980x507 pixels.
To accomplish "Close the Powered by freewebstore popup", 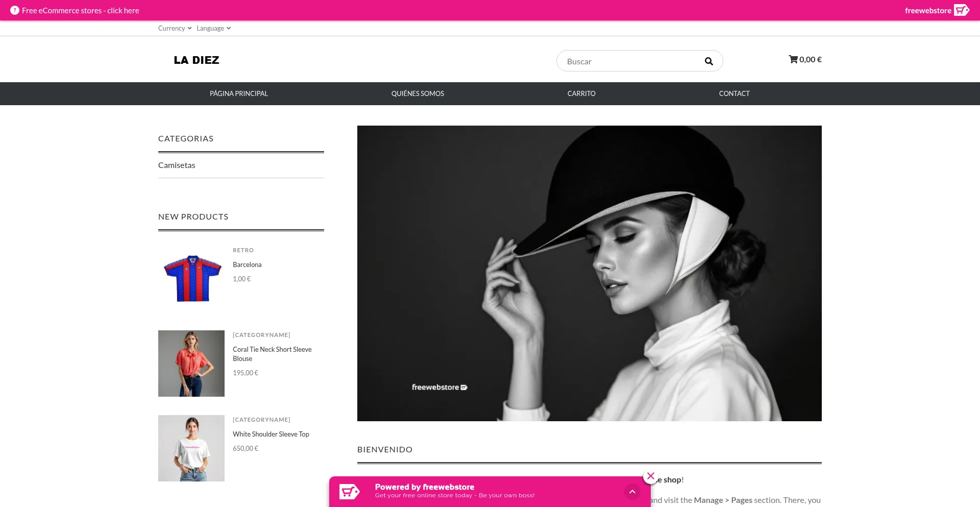I will point(650,476).
